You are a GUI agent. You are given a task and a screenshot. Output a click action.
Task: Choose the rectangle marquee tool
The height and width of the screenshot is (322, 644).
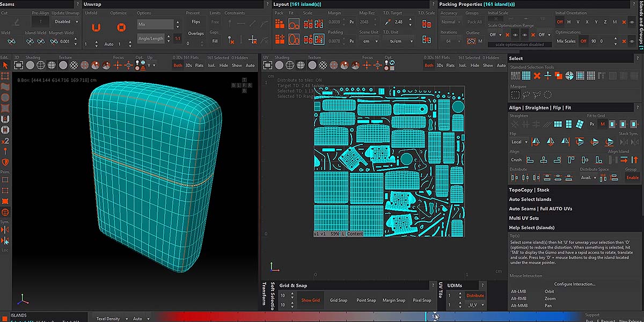[515, 95]
